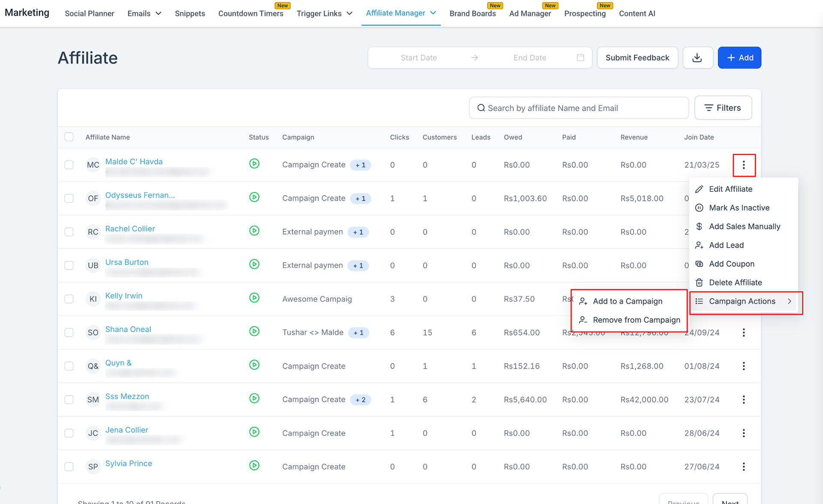
Task: Check the box for Odysseus Fernan
Action: [69, 198]
